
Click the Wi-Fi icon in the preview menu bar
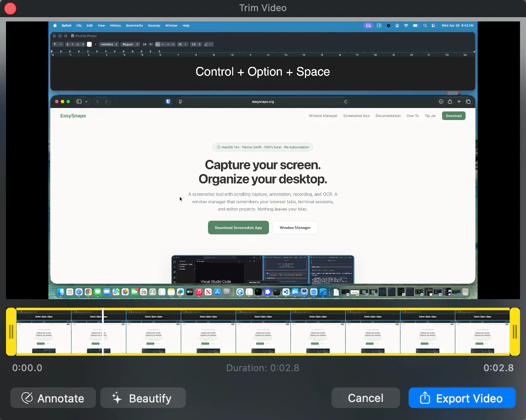pos(406,26)
